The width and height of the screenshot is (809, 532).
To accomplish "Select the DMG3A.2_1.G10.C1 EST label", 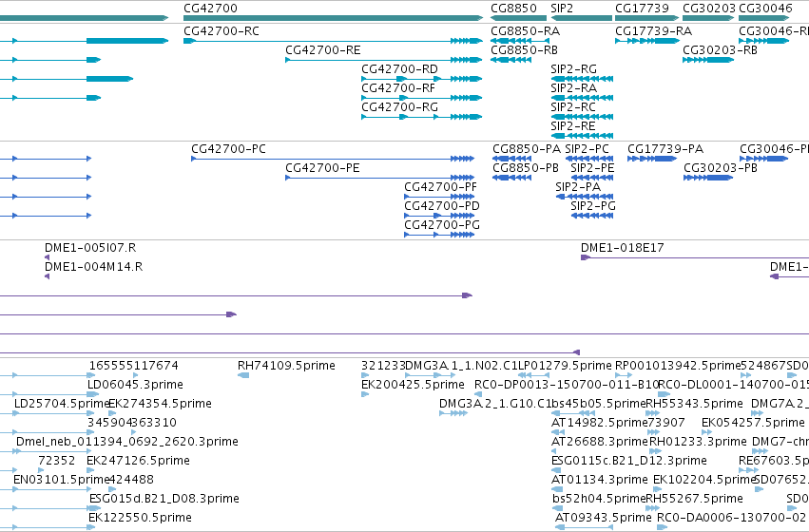I will click(x=494, y=404).
